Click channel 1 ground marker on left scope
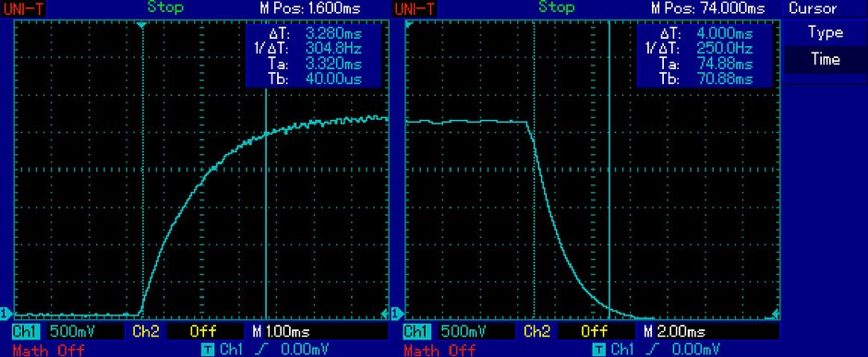This screenshot has height=357, width=868. [x=6, y=314]
